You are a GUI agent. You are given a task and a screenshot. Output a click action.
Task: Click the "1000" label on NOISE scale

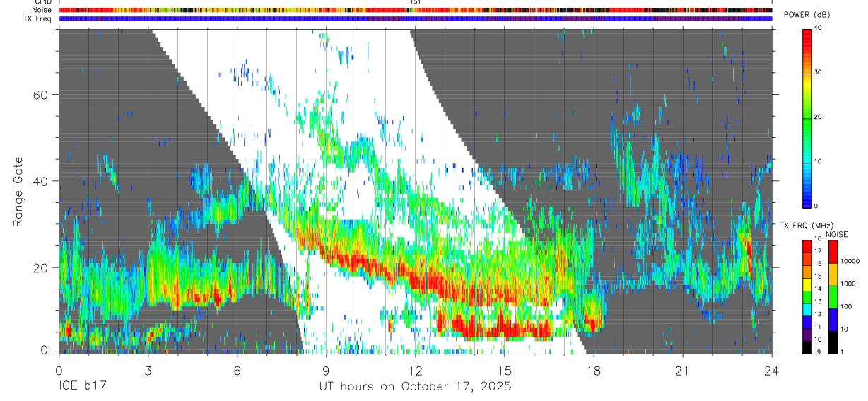tap(848, 284)
